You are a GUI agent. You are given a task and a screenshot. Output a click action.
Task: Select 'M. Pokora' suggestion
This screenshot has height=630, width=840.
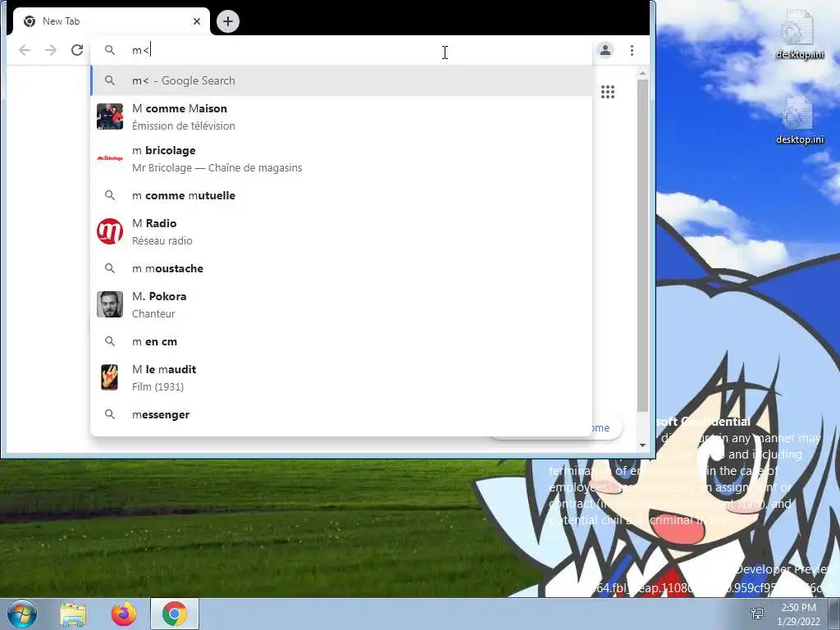click(x=342, y=304)
